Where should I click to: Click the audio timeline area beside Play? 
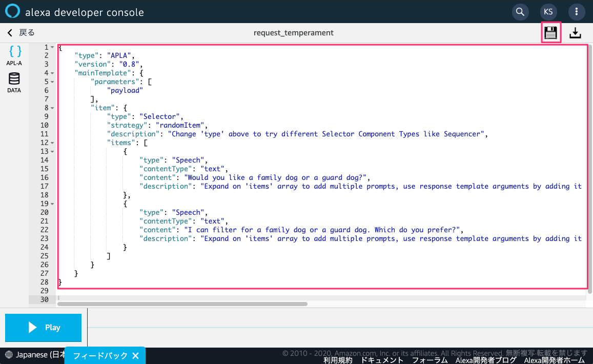340,328
